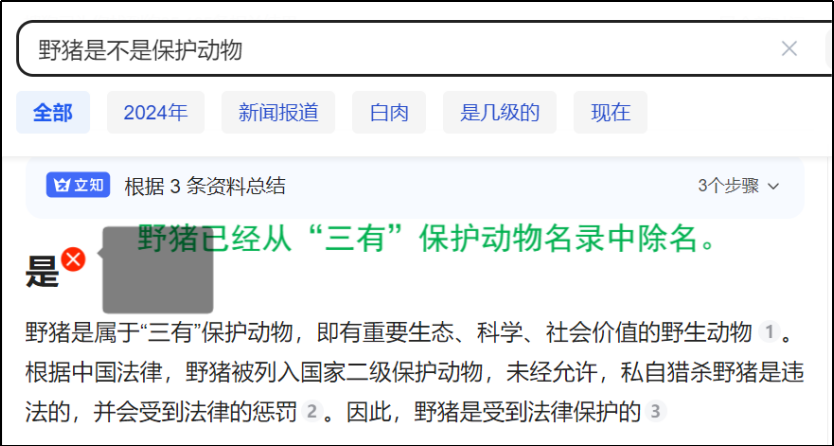Switch to the 现在 filter tab
The width and height of the screenshot is (834, 446).
(610, 112)
